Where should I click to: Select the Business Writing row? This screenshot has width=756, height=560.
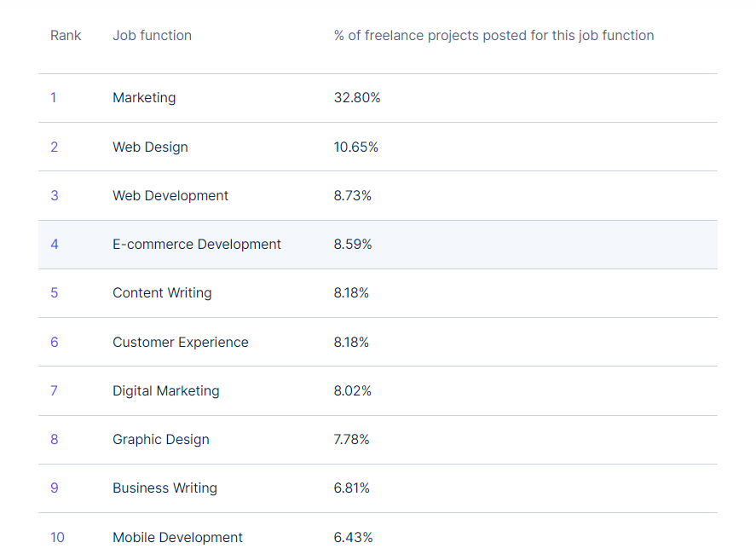pos(378,488)
